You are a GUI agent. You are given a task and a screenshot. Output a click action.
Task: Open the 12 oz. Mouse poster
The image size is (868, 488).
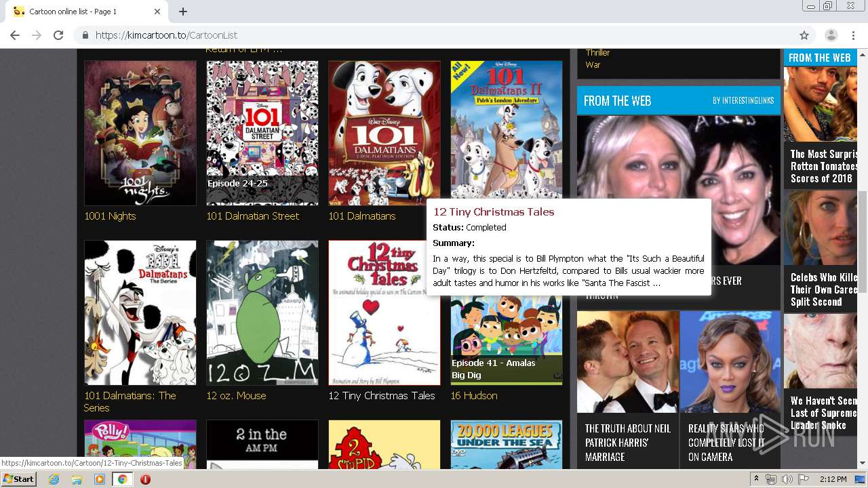262,312
